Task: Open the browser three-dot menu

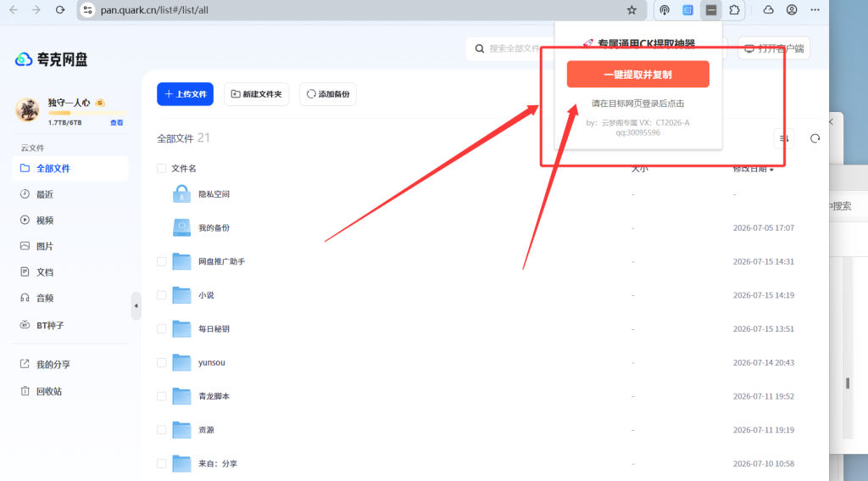Action: pos(815,10)
